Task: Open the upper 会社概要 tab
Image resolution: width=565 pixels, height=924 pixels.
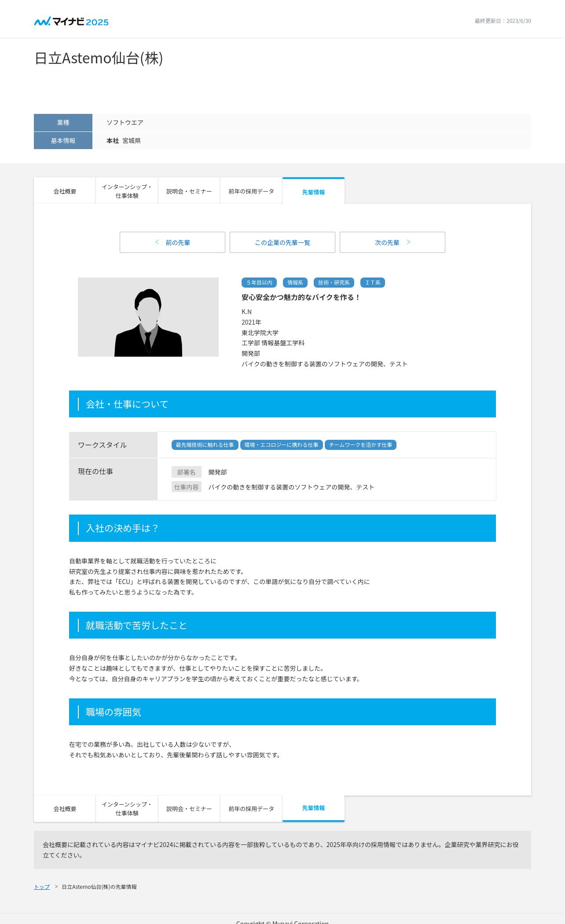Action: [65, 191]
